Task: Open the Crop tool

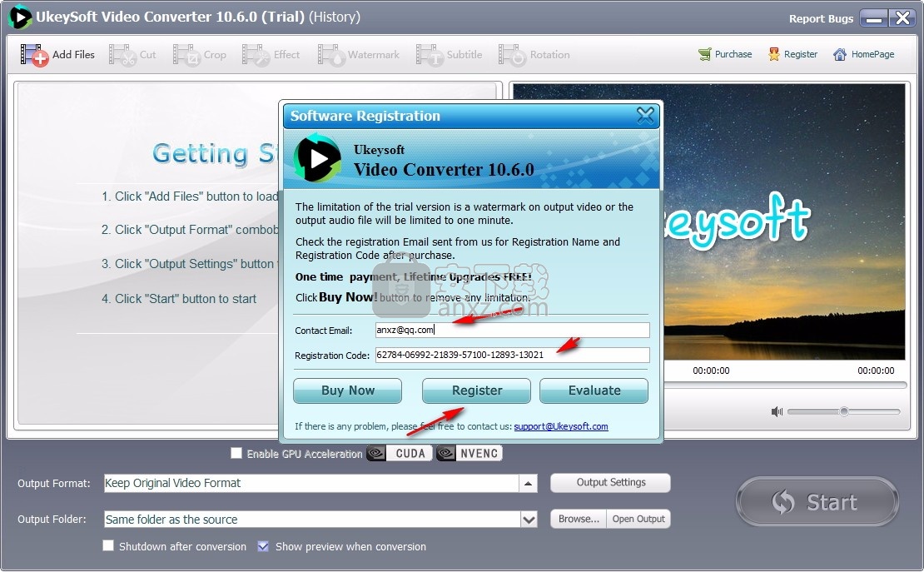Action: (x=200, y=55)
